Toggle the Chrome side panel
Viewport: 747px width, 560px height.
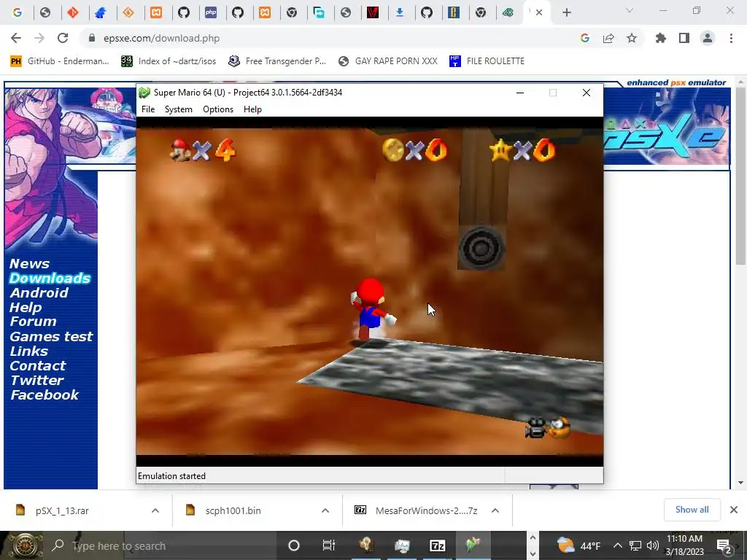click(684, 38)
